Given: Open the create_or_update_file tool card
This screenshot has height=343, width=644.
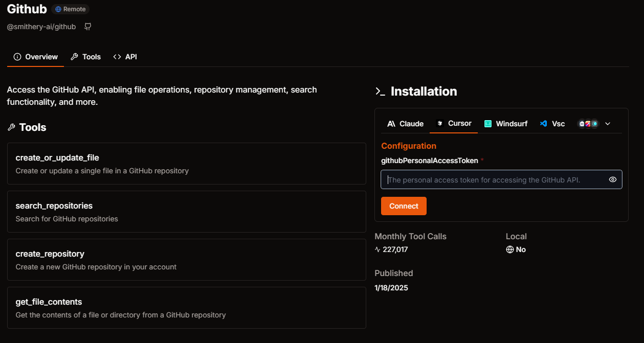Looking at the screenshot, I should pyautogui.click(x=187, y=164).
